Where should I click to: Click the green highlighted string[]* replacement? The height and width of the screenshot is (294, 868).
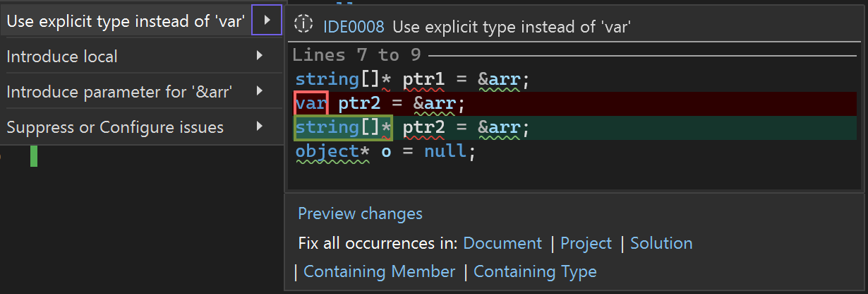tap(343, 128)
